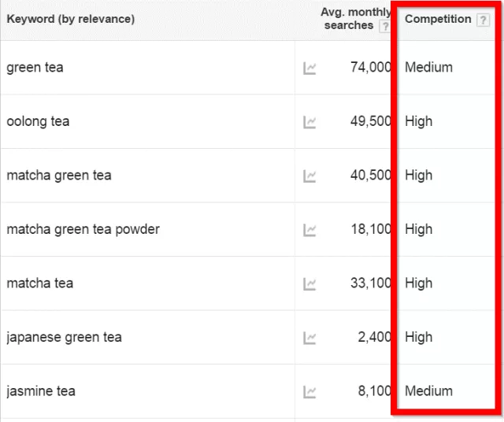Pick the matcha green tea powder keyword

point(83,229)
